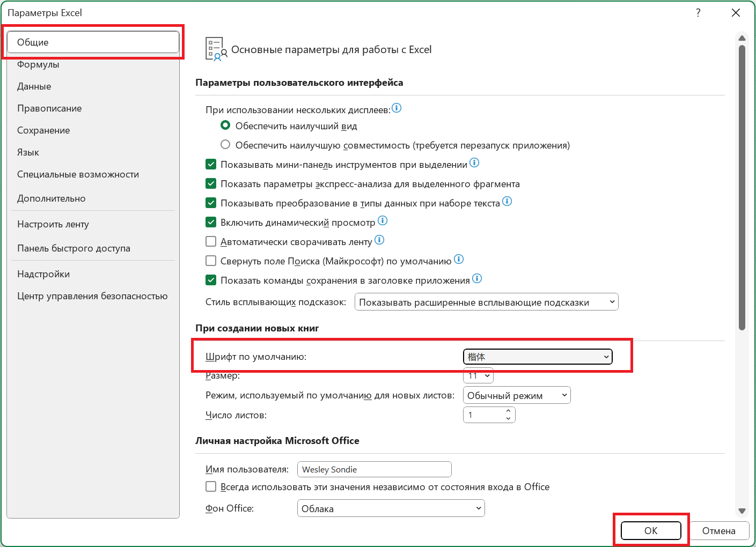Open the dialog Help via the question mark

pyautogui.click(x=698, y=12)
